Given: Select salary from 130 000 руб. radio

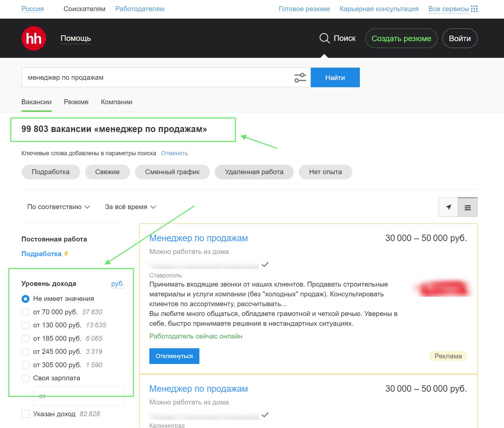Looking at the screenshot, I should 25,325.
